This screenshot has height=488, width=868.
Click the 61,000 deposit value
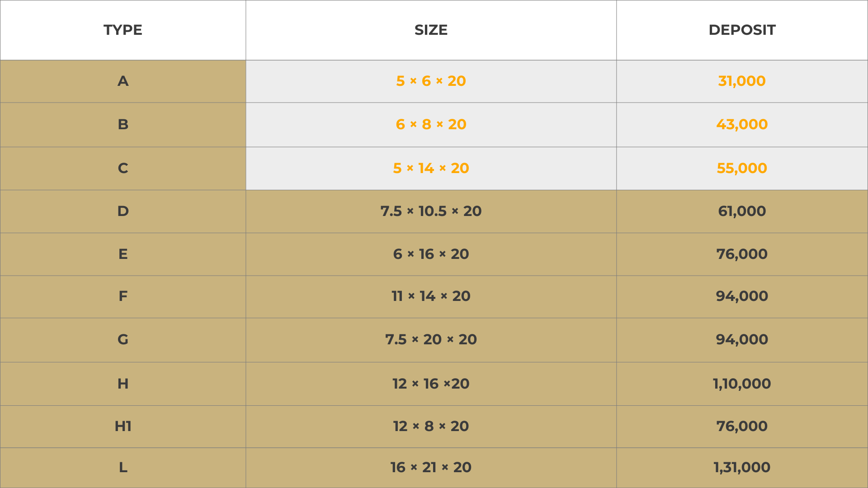(742, 211)
